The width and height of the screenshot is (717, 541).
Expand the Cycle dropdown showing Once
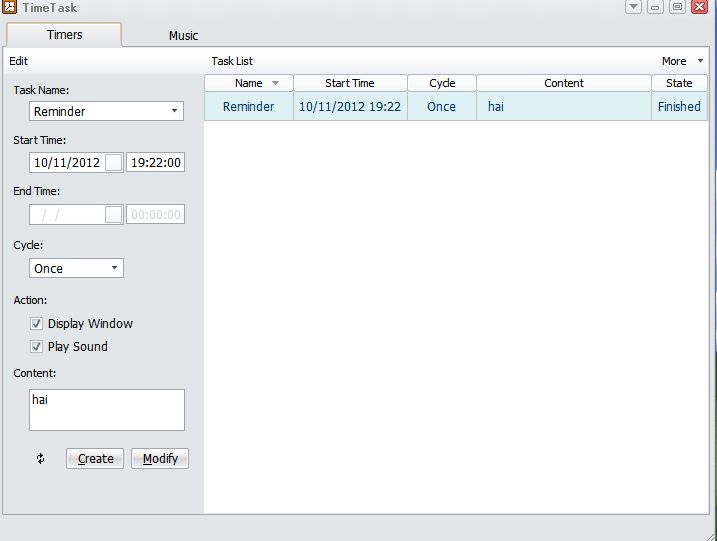point(114,268)
